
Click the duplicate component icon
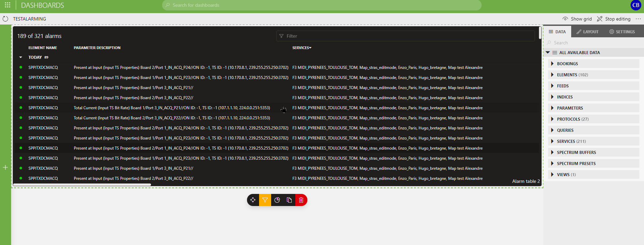[x=289, y=200]
